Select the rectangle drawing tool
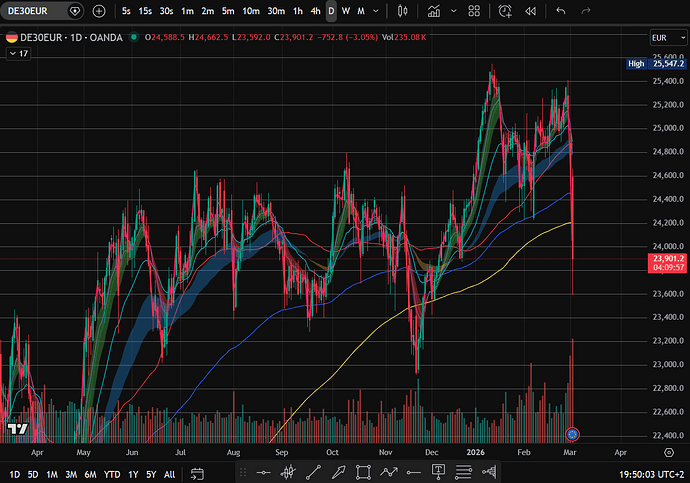The height and width of the screenshot is (483, 690). click(x=363, y=472)
